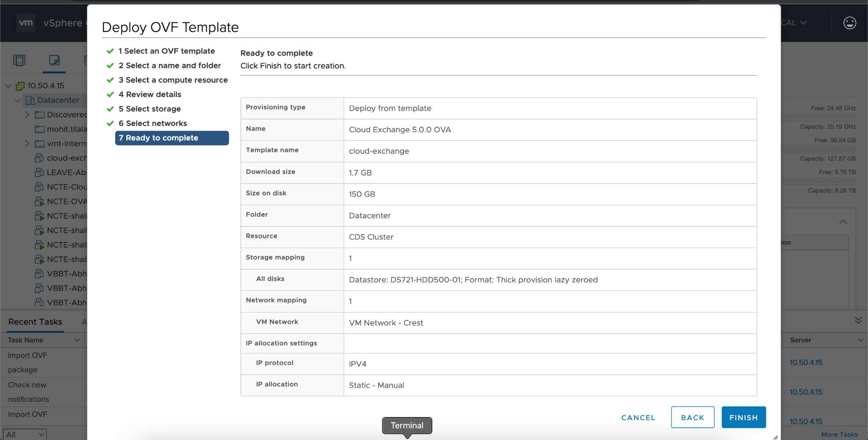Collapse the Recent Tasks panel with double chevron

pyautogui.click(x=858, y=320)
